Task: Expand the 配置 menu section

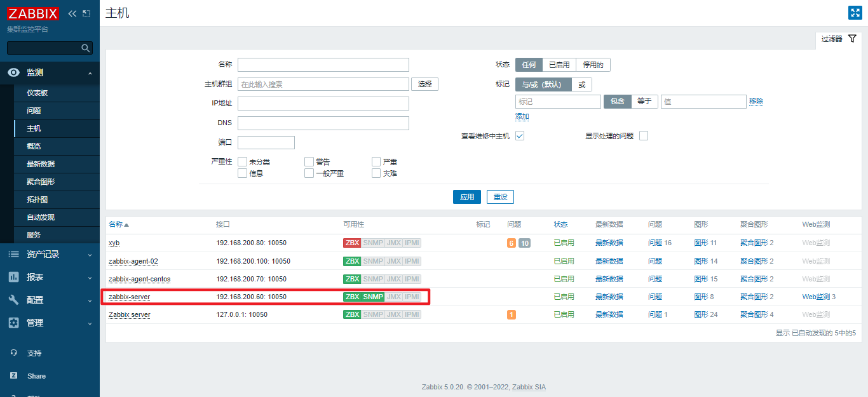Action: (x=90, y=300)
